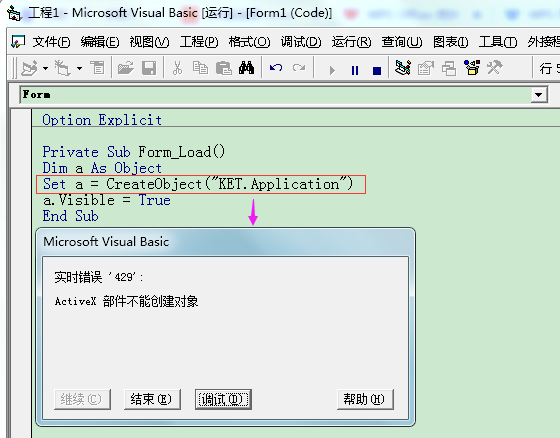Click the Undo arrow icon
This screenshot has width=560, height=438.
coord(276,68)
